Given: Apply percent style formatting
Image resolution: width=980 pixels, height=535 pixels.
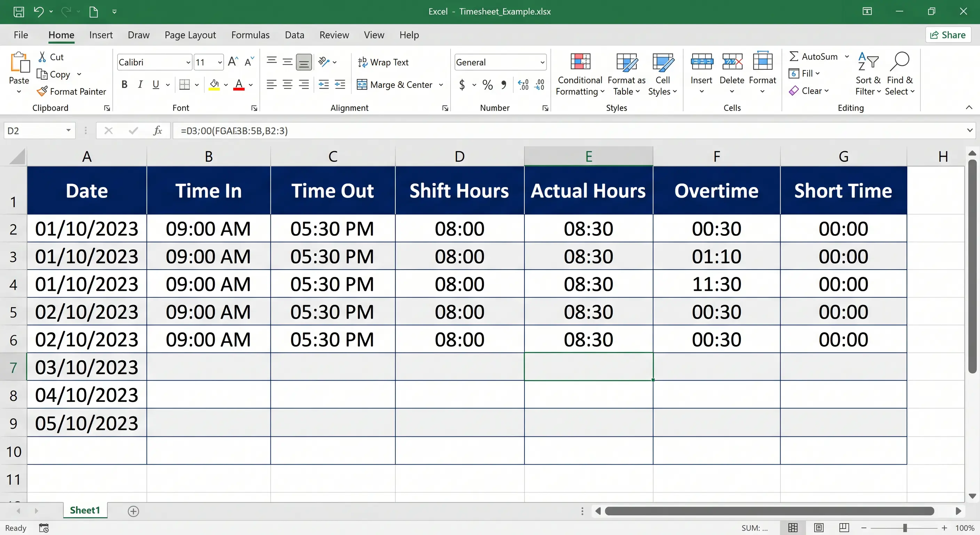Looking at the screenshot, I should pos(487,85).
